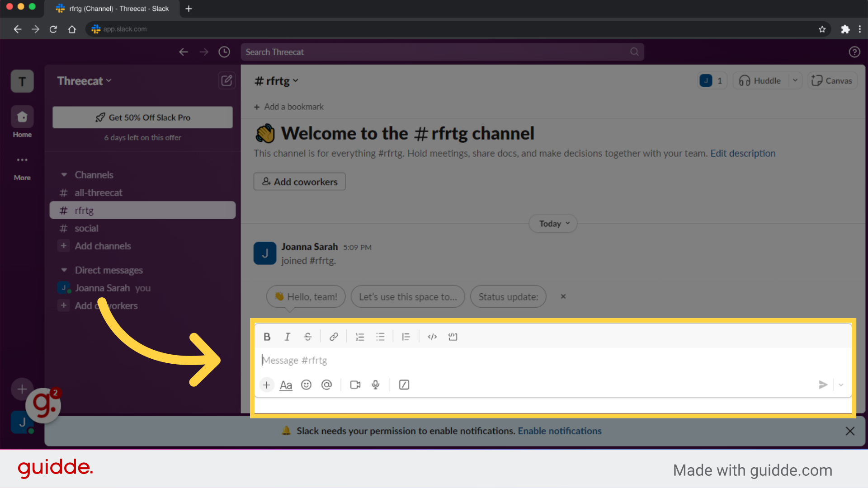Click the Enable notifications link
Viewport: 868px width, 488px height.
[560, 431]
